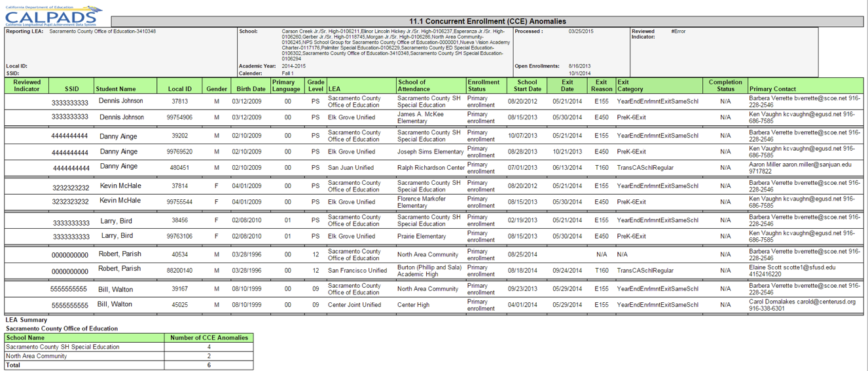Click exit date 06/13/2014
Screen dimensions: 868x371
click(567, 167)
